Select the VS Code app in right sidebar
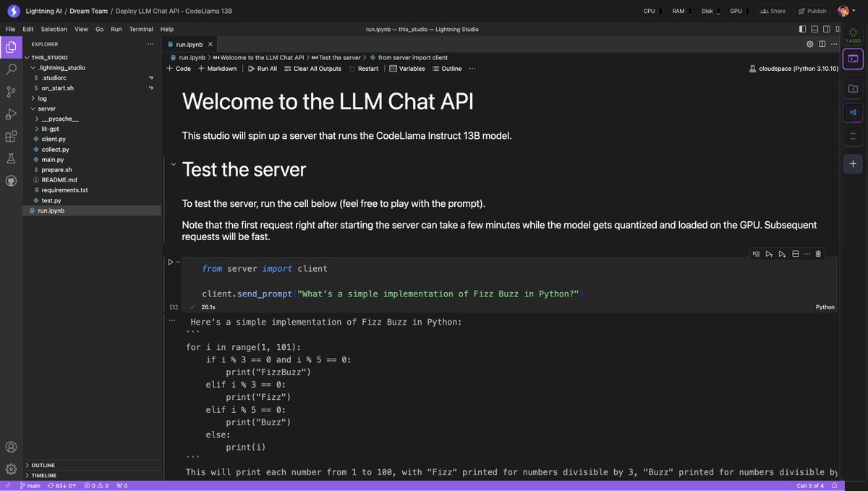The width and height of the screenshot is (868, 491). point(854,112)
